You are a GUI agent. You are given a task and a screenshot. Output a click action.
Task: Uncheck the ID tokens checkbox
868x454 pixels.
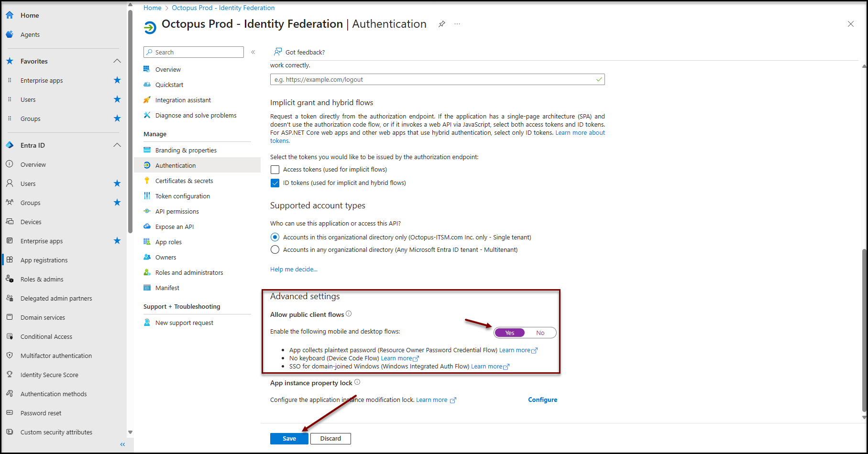coord(275,183)
